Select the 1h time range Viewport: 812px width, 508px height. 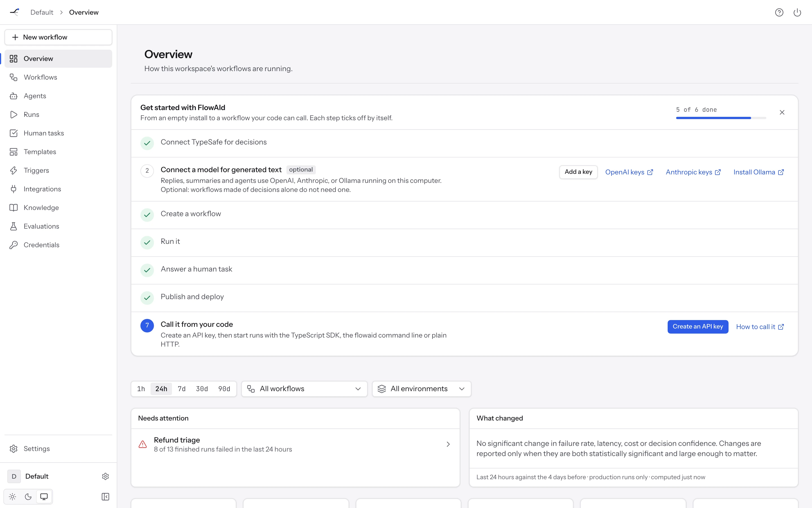(141, 389)
